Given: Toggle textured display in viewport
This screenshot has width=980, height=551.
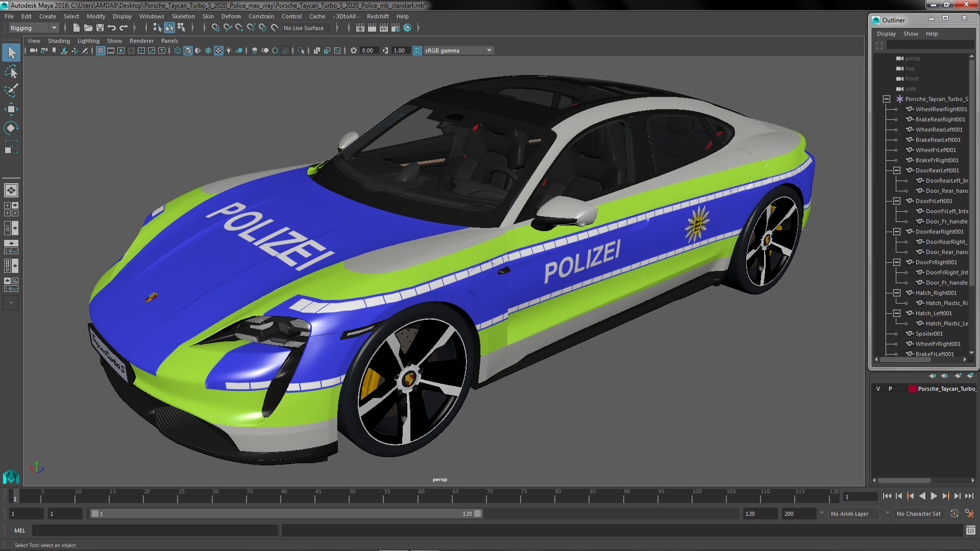Looking at the screenshot, I should click(x=218, y=51).
